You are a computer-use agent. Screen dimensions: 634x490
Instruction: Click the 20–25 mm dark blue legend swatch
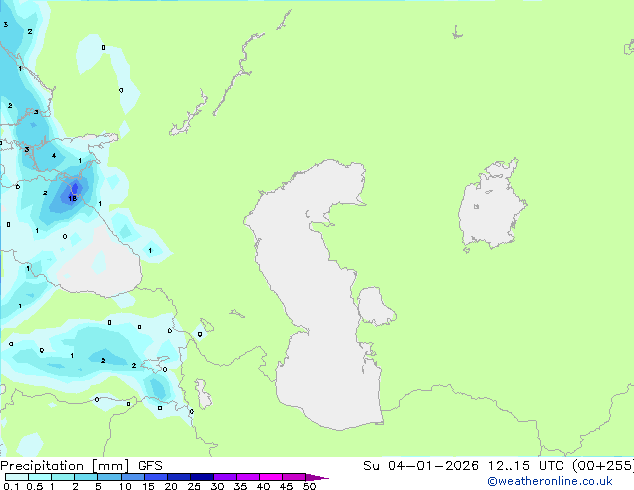[x=178, y=477]
